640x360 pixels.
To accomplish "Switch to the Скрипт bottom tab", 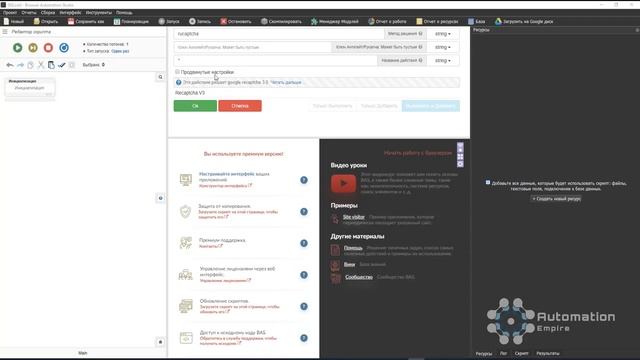I will pos(521,353).
